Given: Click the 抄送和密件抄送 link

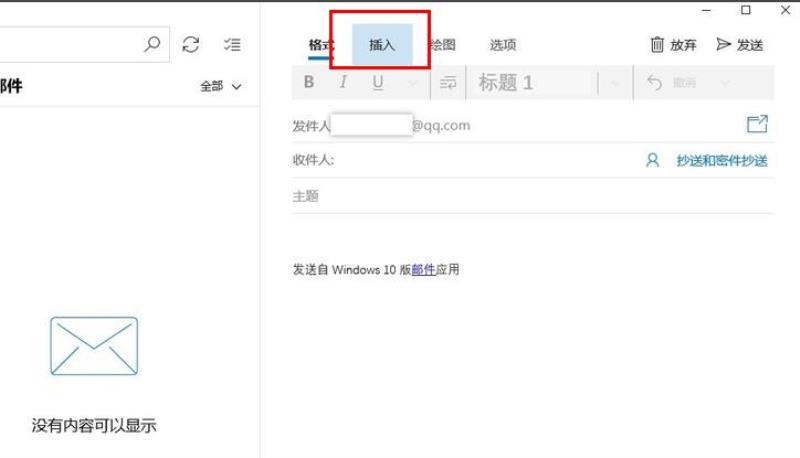Looking at the screenshot, I should [x=722, y=161].
